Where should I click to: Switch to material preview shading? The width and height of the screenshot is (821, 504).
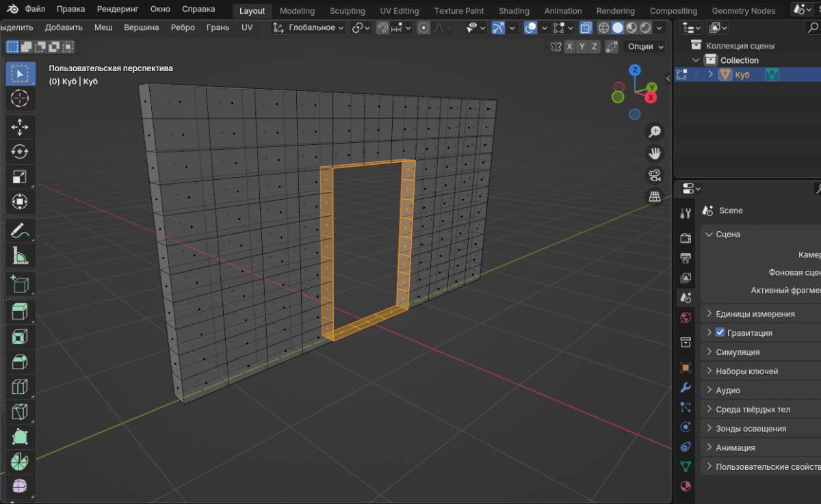(631, 28)
